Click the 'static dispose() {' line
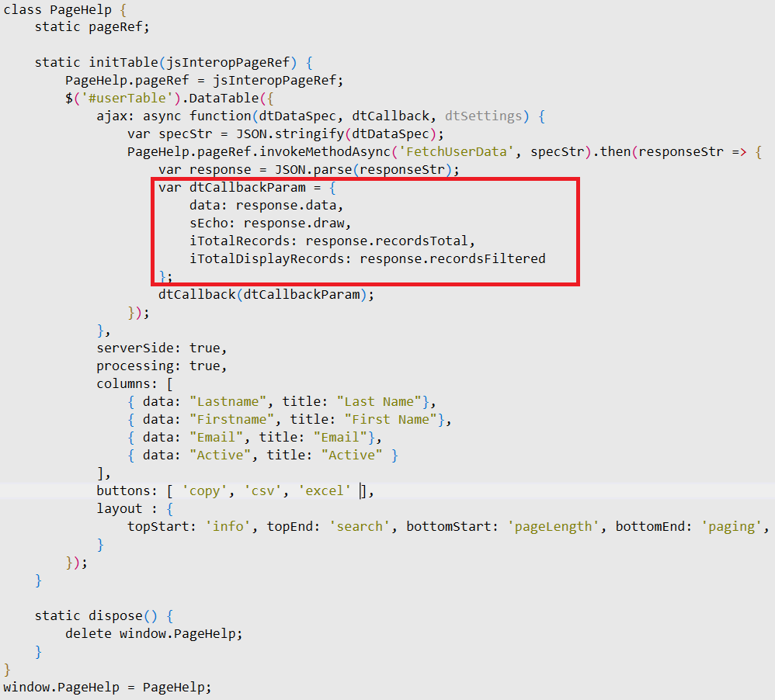 coord(104,616)
